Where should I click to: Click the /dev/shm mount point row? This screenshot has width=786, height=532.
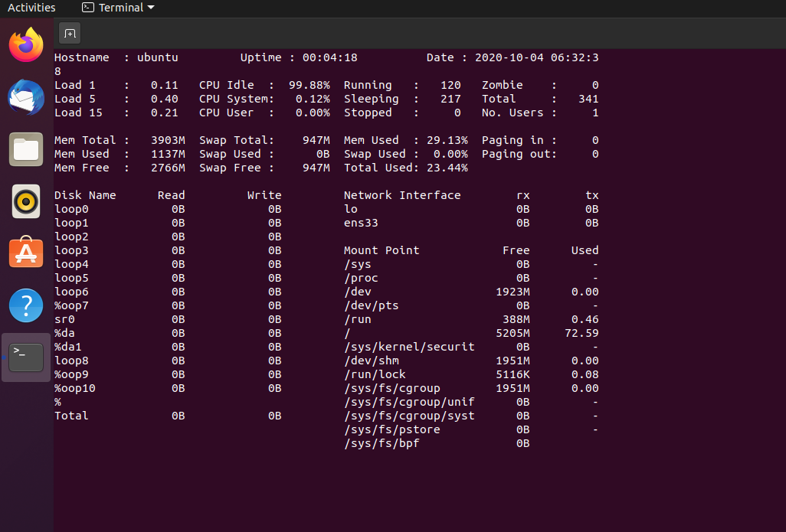pos(372,361)
